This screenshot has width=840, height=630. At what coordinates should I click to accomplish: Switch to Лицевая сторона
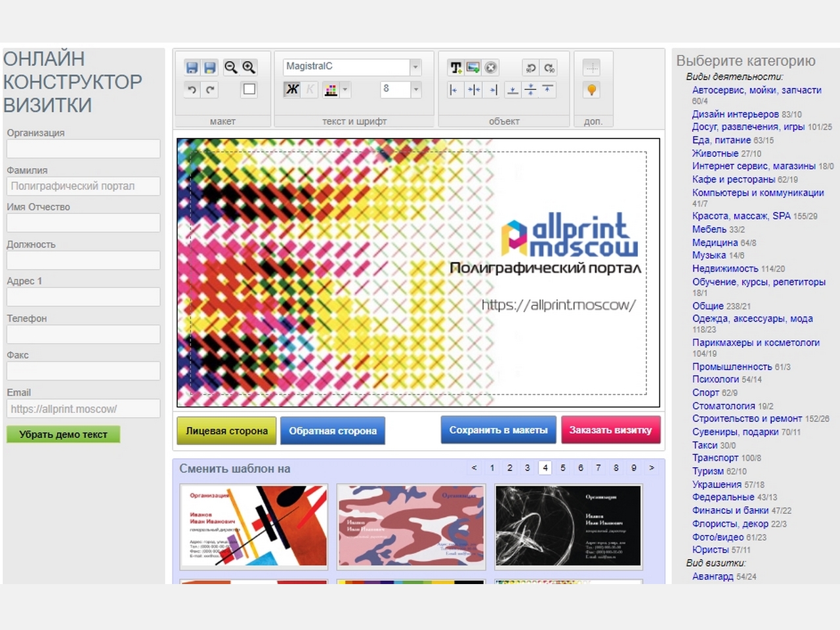pos(226,430)
